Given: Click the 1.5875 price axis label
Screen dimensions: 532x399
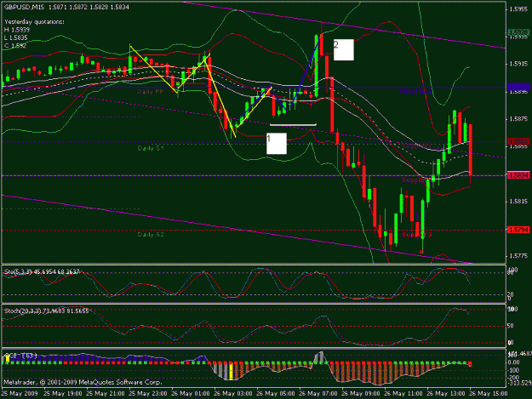Looking at the screenshot, I should tap(518, 119).
